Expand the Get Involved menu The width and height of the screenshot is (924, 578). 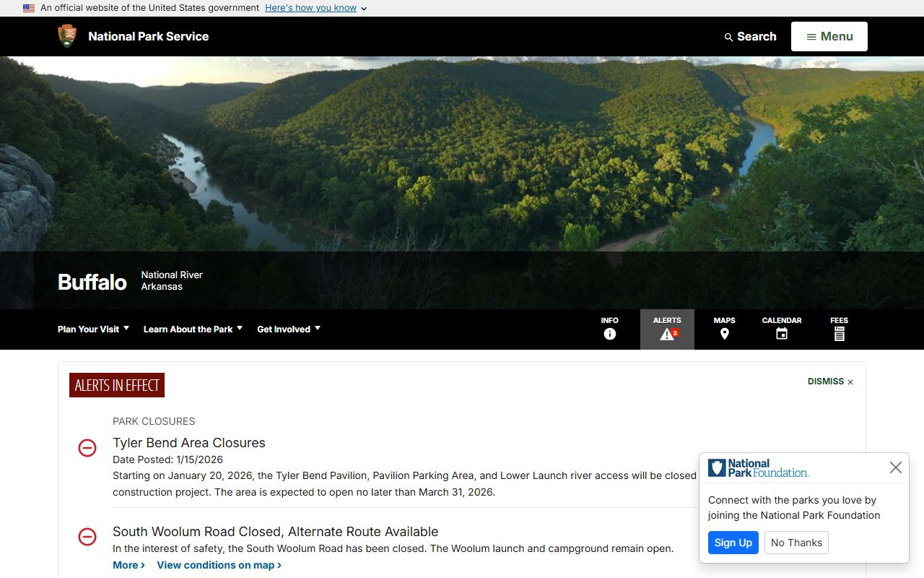[x=289, y=329]
